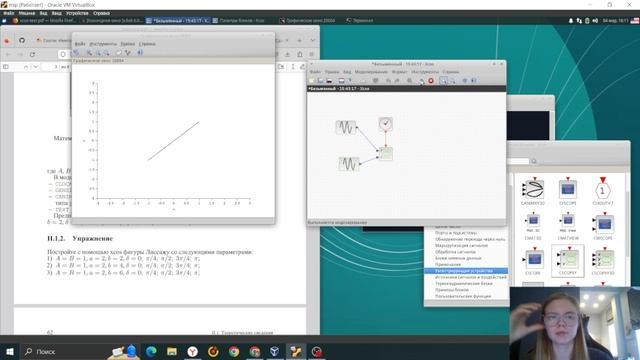
Task: Click the open diagram icon in Xcos toolbar
Action: pos(321,81)
